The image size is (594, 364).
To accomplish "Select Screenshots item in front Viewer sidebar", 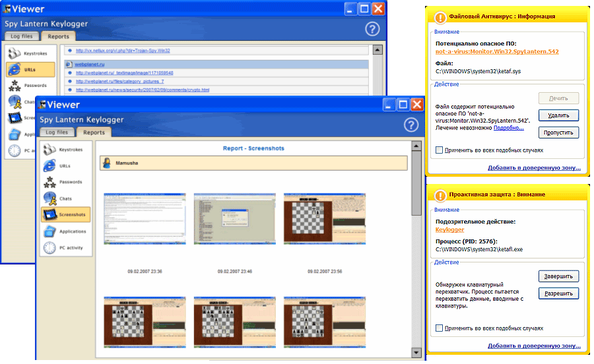I will point(66,214).
